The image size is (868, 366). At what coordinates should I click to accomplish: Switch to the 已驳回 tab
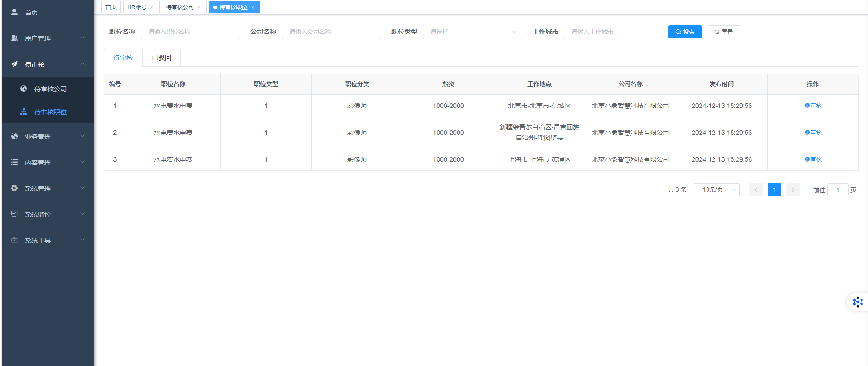[x=161, y=57]
